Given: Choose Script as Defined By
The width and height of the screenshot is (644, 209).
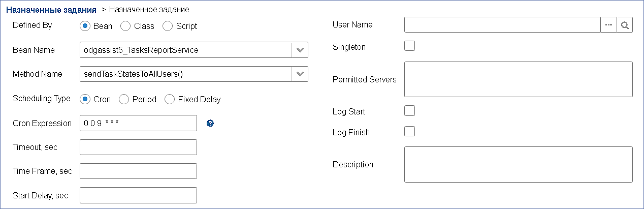Looking at the screenshot, I should click(x=168, y=25).
